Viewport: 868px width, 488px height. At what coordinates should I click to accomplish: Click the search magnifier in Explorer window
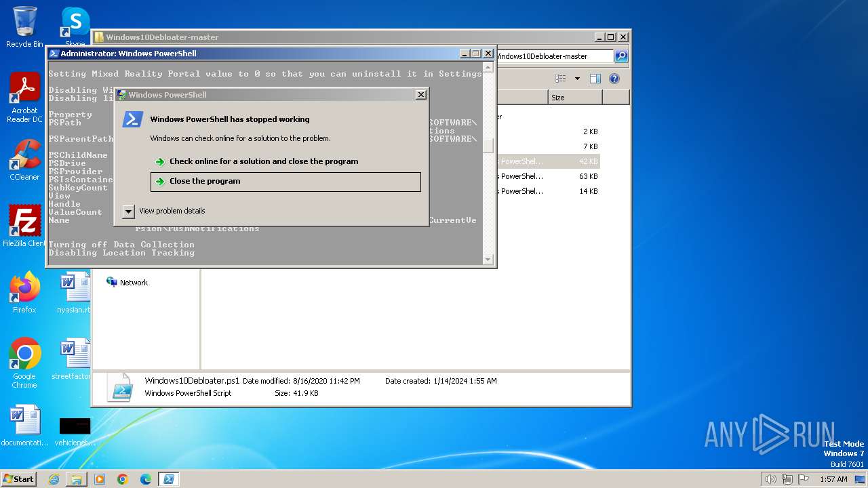click(x=620, y=56)
